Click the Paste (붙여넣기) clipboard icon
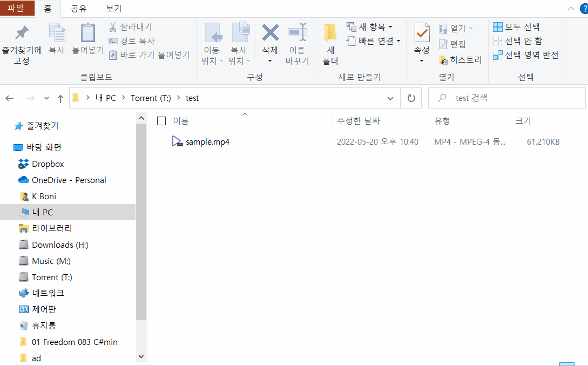Image resolution: width=588 pixels, height=366 pixels. tap(88, 32)
